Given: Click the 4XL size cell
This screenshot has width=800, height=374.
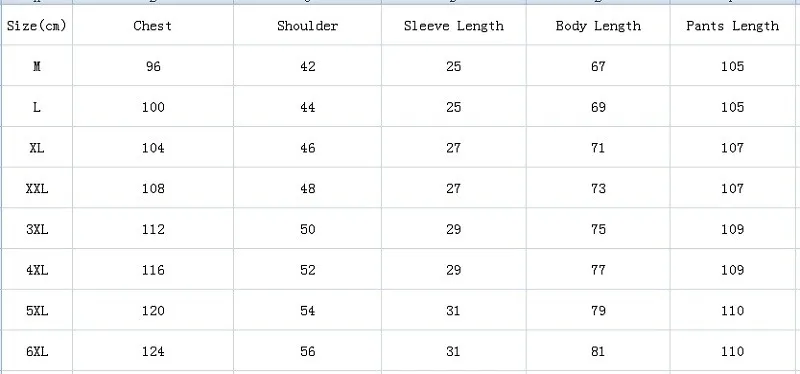Looking at the screenshot, I should (37, 269).
